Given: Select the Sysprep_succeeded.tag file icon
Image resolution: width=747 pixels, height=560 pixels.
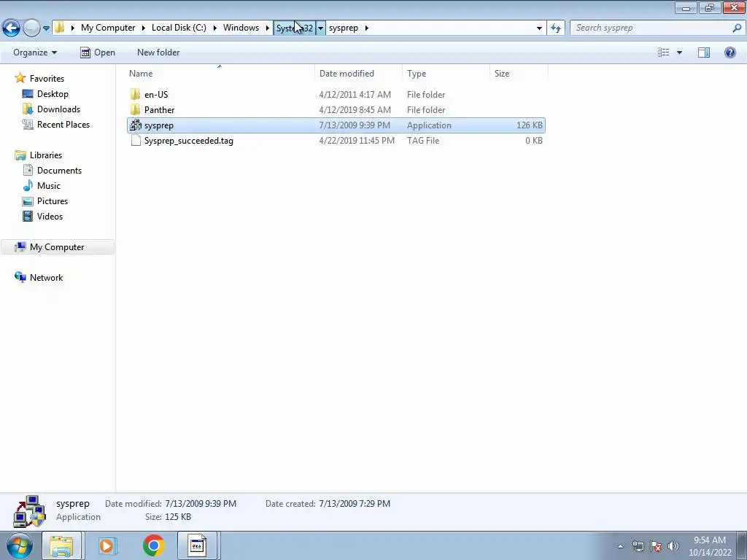Looking at the screenshot, I should click(x=135, y=141).
